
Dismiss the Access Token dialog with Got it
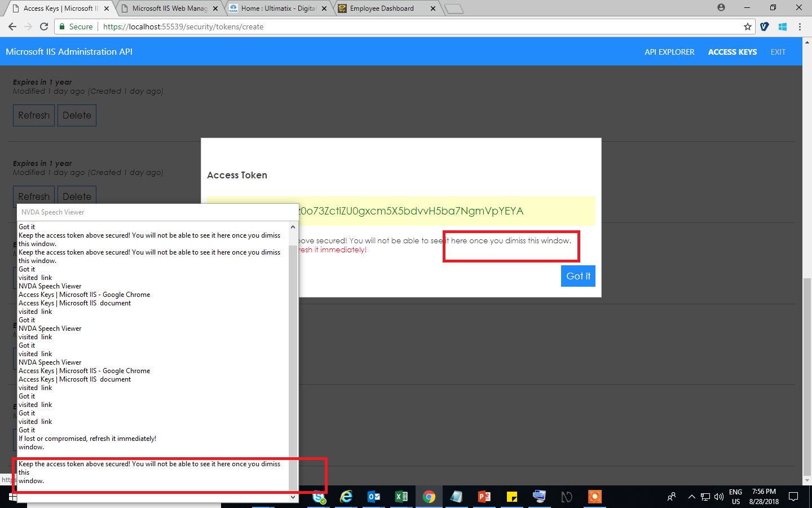pos(577,276)
